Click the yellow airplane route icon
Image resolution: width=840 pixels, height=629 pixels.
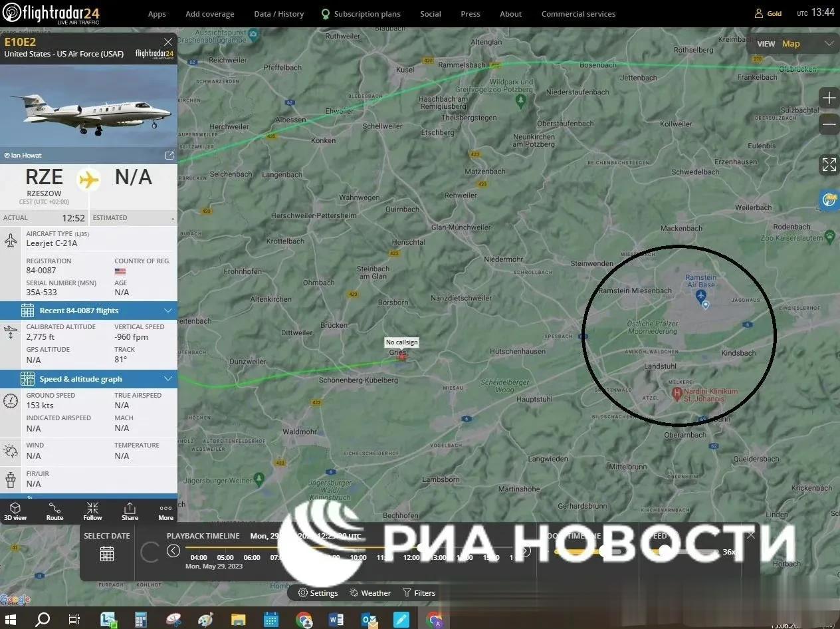pos(88,180)
